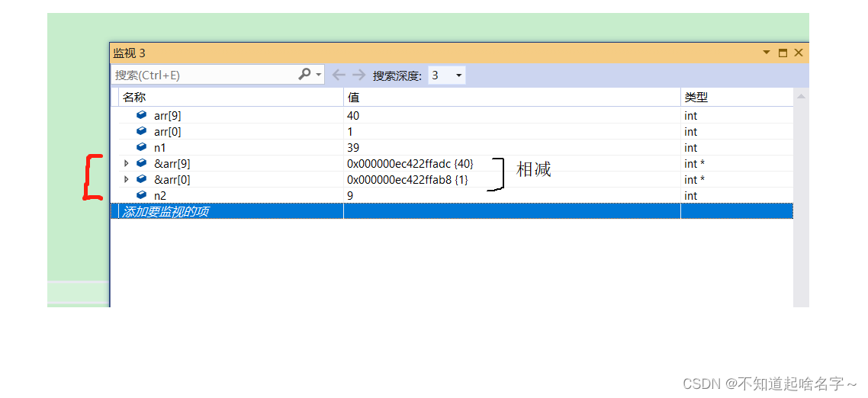Click the scrollbar up arrow
The width and height of the screenshot is (868, 398).
coord(800,97)
